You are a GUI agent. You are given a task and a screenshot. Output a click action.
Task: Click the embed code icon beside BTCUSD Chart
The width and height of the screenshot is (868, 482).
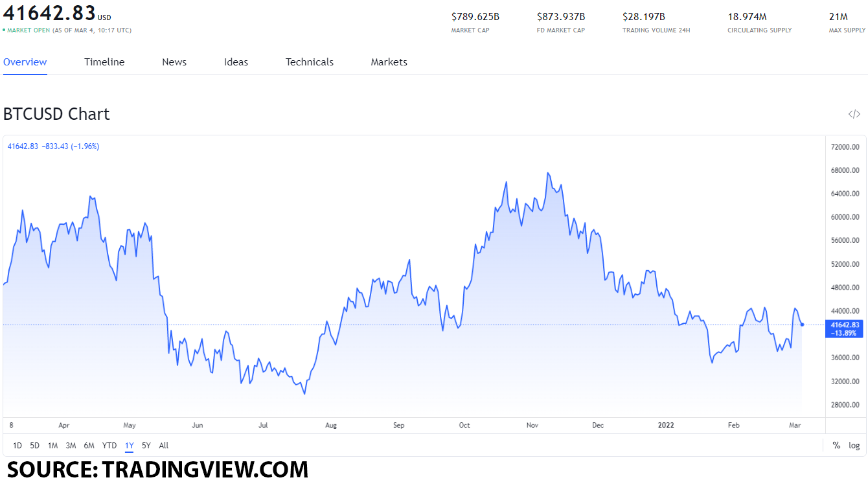pyautogui.click(x=854, y=115)
